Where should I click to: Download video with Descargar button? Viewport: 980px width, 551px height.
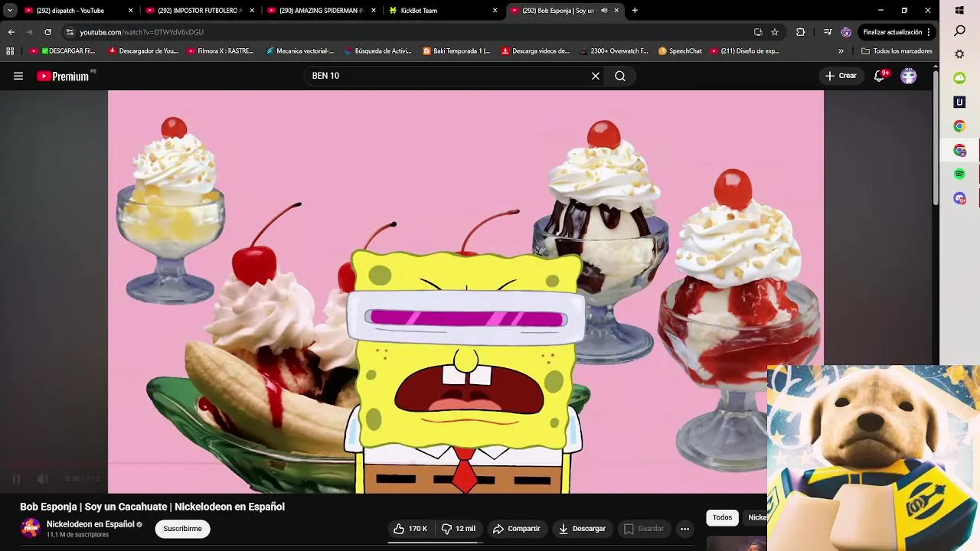tap(582, 529)
